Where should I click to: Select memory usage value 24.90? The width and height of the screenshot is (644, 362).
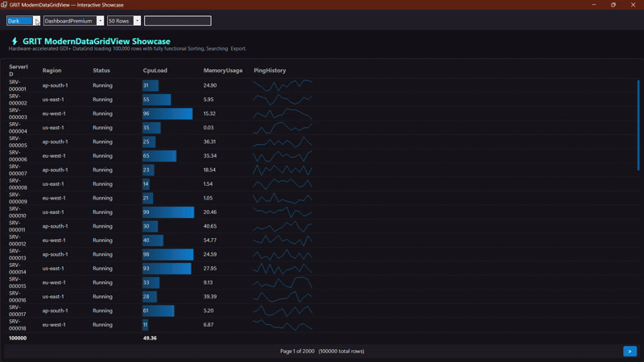click(x=210, y=85)
